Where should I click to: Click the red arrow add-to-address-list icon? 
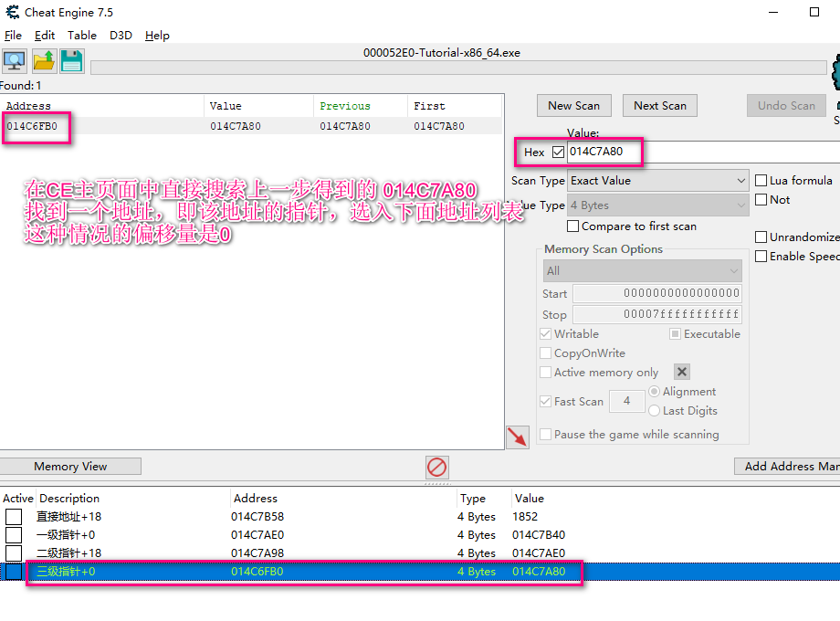pyautogui.click(x=518, y=437)
